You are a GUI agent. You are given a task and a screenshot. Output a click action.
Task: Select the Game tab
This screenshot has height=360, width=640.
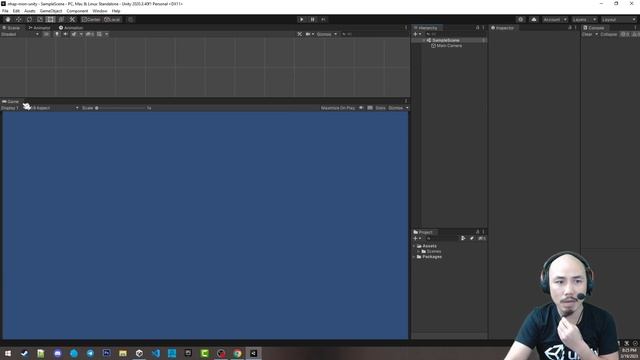11,101
